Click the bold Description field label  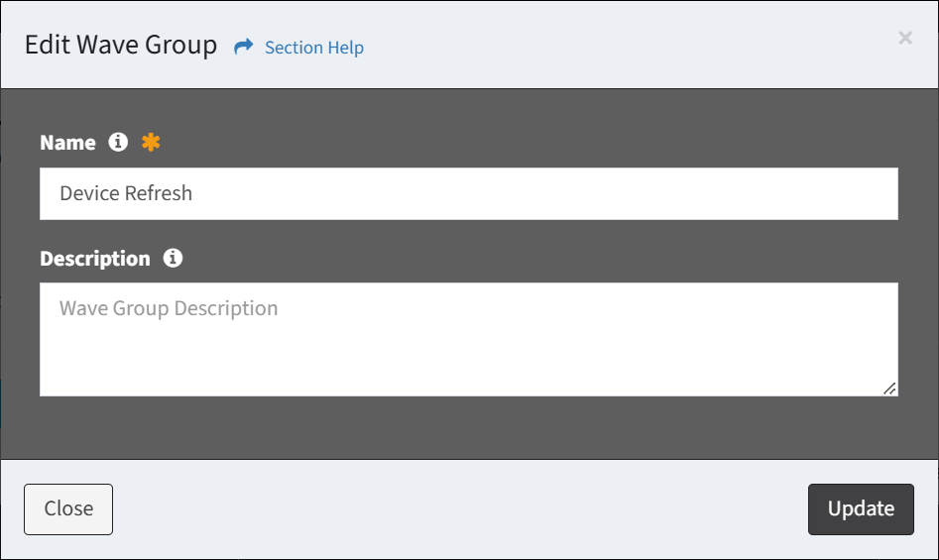coord(95,259)
